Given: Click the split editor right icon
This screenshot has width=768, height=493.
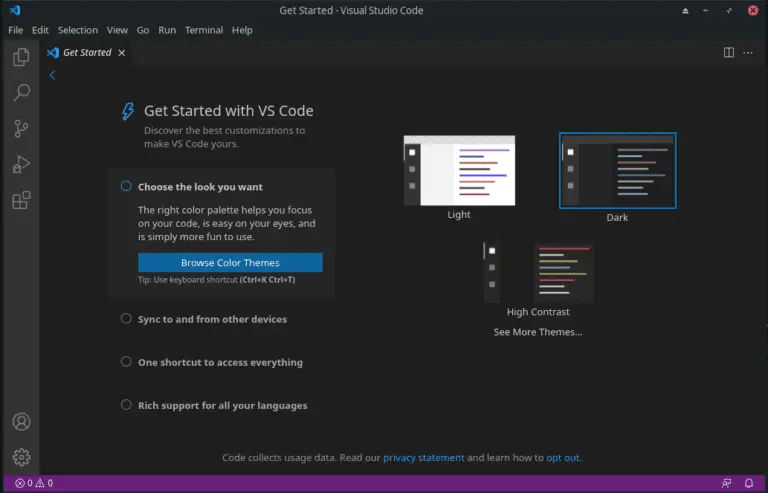Looking at the screenshot, I should pos(729,52).
